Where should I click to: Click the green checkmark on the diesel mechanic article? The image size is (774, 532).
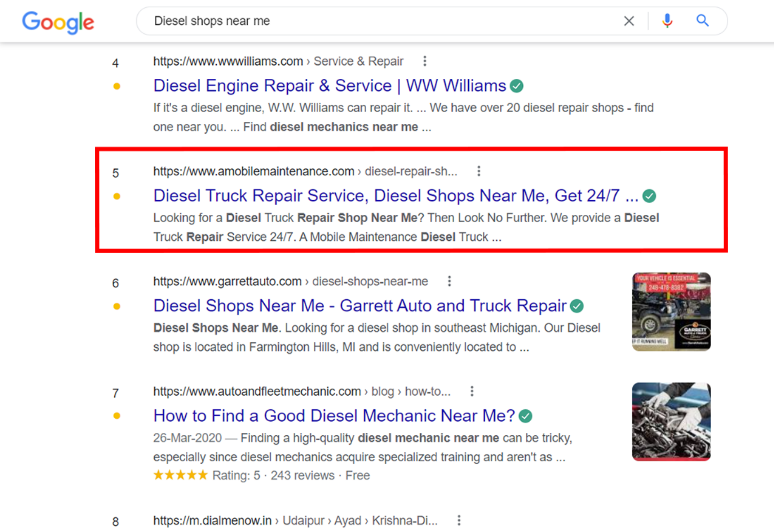pos(526,415)
